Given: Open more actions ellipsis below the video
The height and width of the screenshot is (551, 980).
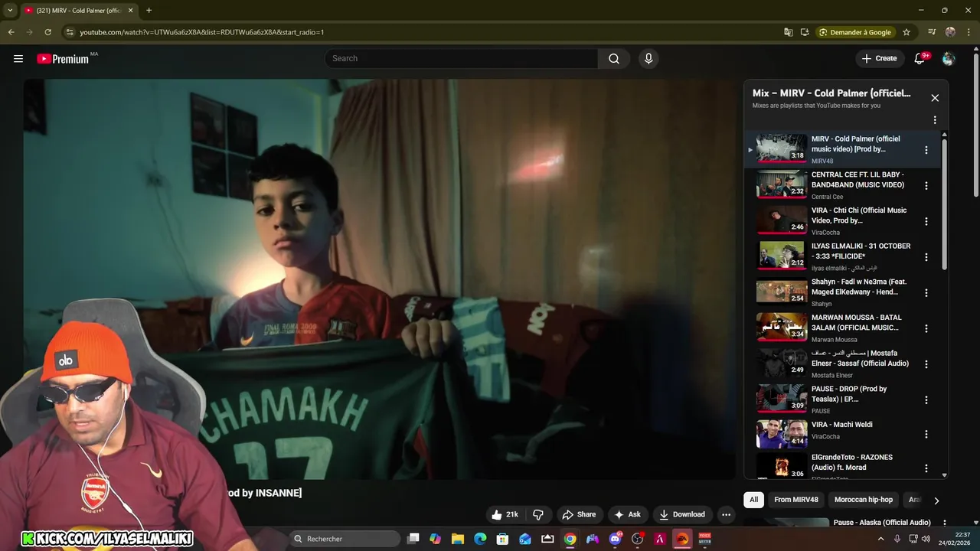Looking at the screenshot, I should pyautogui.click(x=726, y=514).
